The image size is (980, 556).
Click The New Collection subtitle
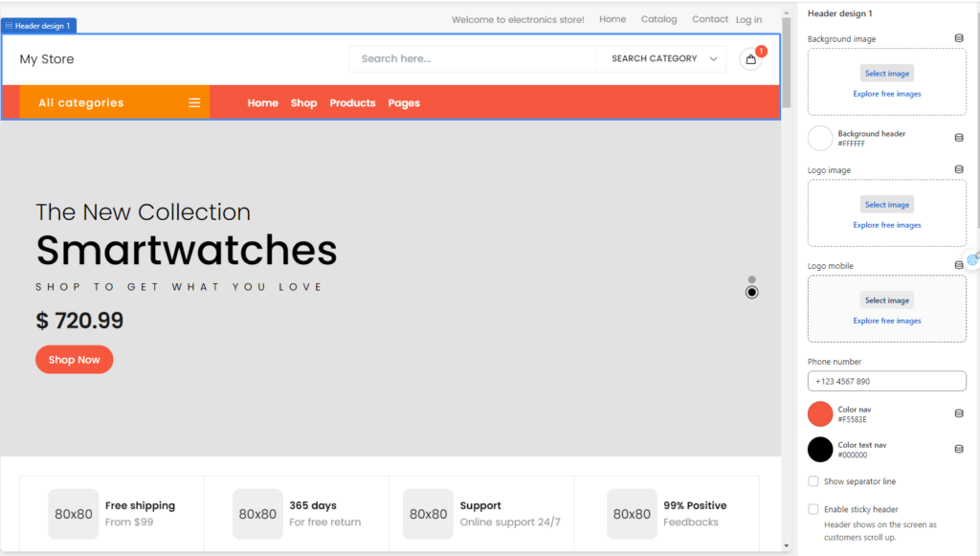pyautogui.click(x=144, y=212)
